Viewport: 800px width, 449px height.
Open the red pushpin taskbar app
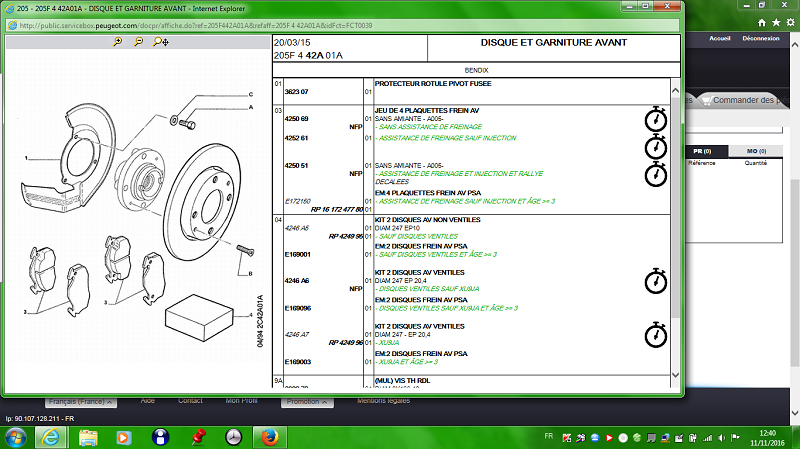pos(198,437)
